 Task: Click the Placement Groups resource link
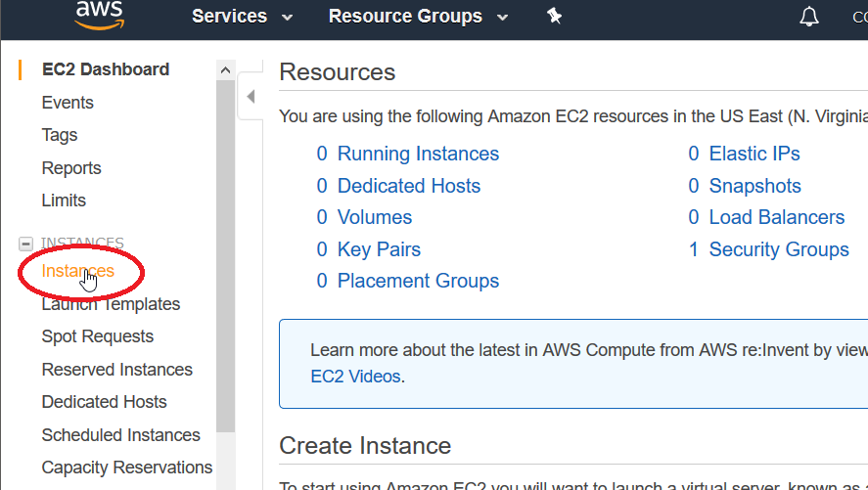418,281
